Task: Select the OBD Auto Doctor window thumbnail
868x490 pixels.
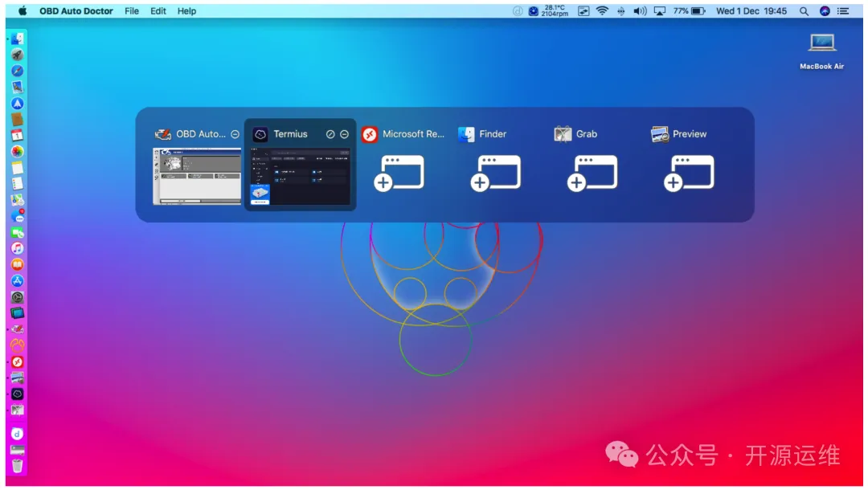Action: coord(197,176)
